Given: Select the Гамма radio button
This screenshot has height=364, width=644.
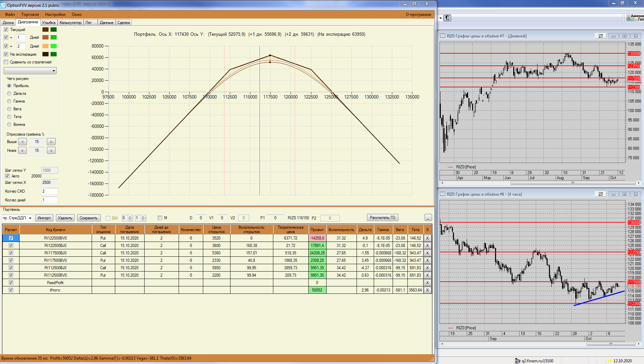Looking at the screenshot, I should click(x=9, y=101).
